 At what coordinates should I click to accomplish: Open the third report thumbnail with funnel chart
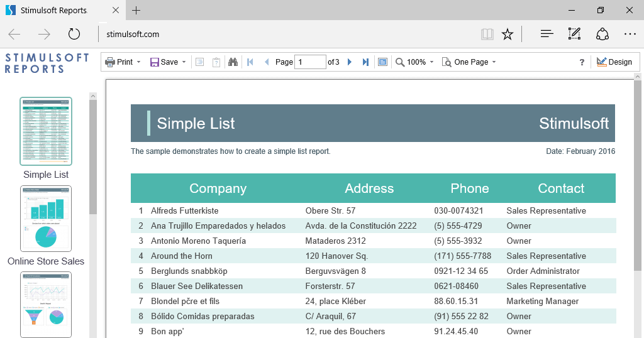coord(46,305)
